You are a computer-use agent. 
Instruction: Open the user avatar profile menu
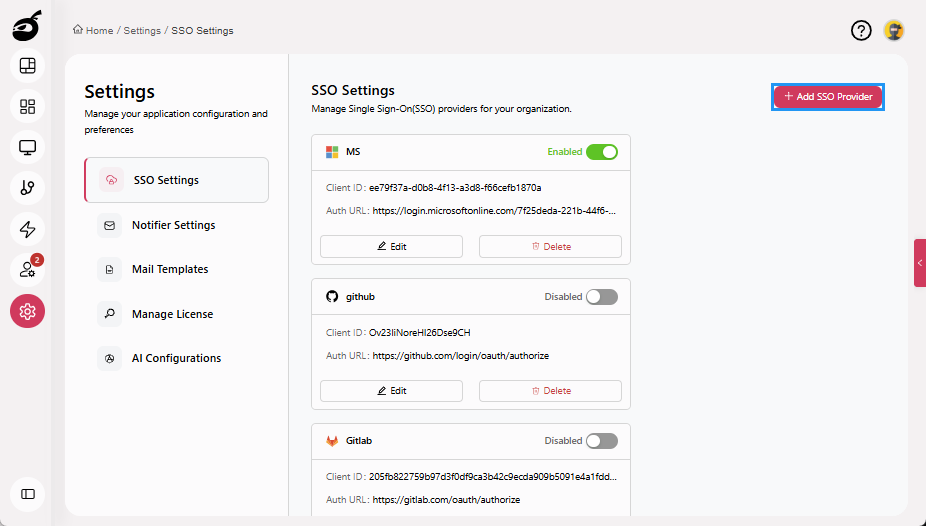(x=894, y=30)
